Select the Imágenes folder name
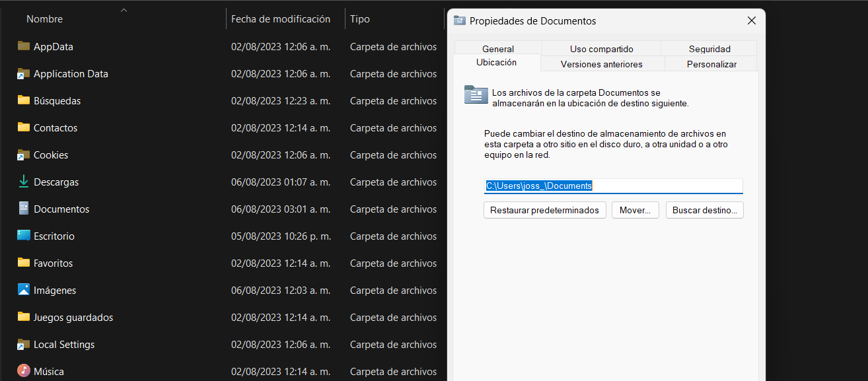The width and height of the screenshot is (868, 381). tap(55, 291)
